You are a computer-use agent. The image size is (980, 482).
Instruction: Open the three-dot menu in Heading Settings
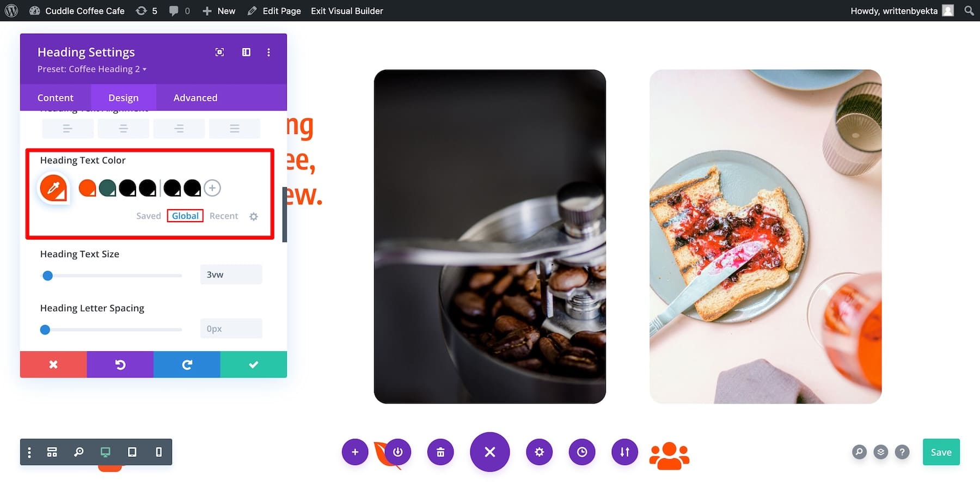coord(268,52)
